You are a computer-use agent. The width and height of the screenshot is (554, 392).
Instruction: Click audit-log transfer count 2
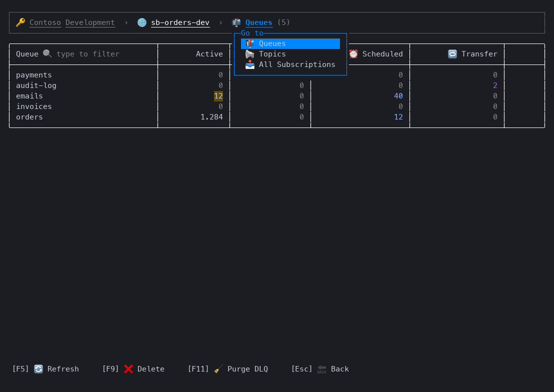(495, 85)
